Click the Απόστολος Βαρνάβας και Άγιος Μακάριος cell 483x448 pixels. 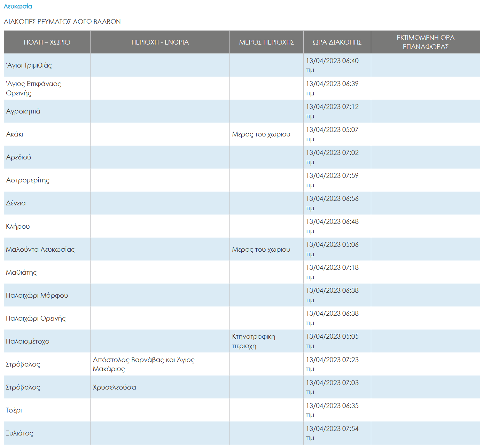pyautogui.click(x=160, y=364)
